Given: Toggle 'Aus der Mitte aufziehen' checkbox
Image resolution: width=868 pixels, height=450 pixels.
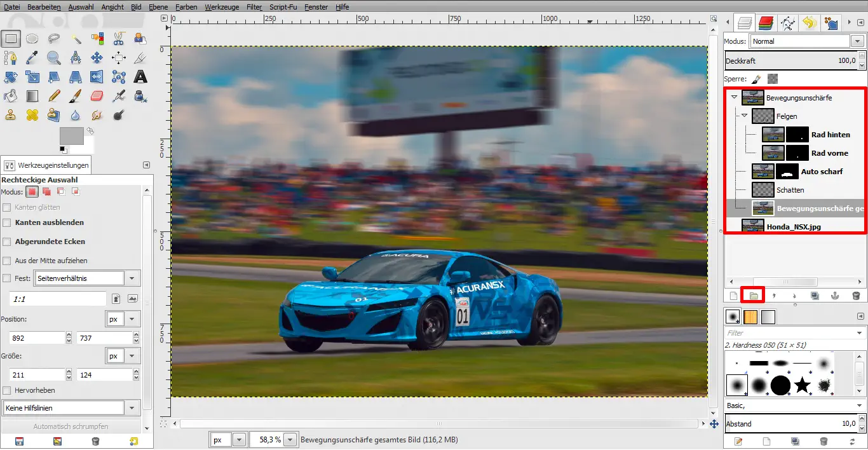Looking at the screenshot, I should click(x=7, y=261).
